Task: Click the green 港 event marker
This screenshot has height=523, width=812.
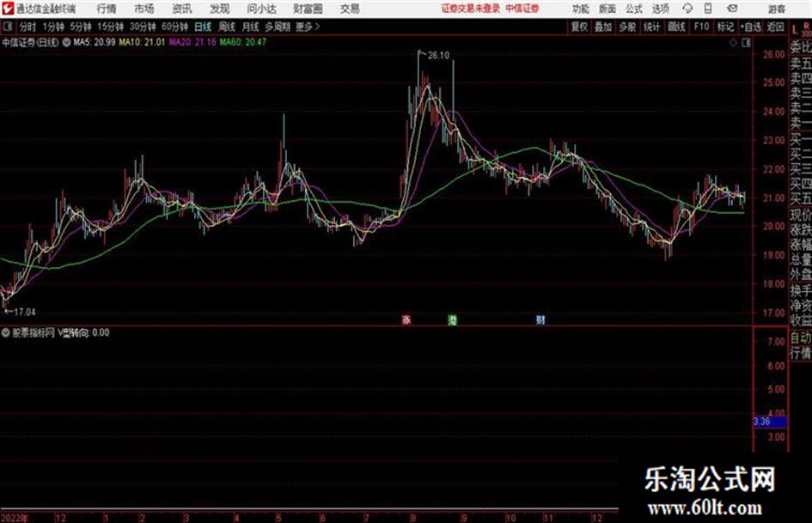Action: [453, 320]
